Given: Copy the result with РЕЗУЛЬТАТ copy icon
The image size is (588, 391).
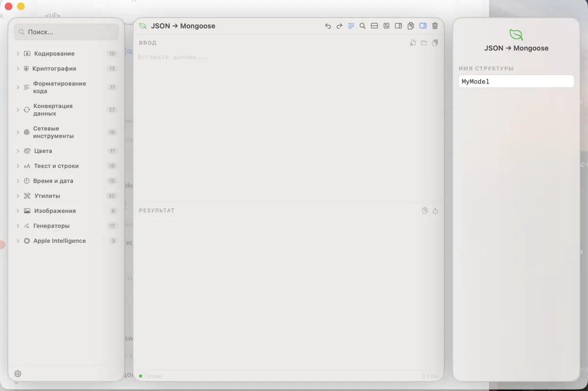Looking at the screenshot, I should point(425,210).
